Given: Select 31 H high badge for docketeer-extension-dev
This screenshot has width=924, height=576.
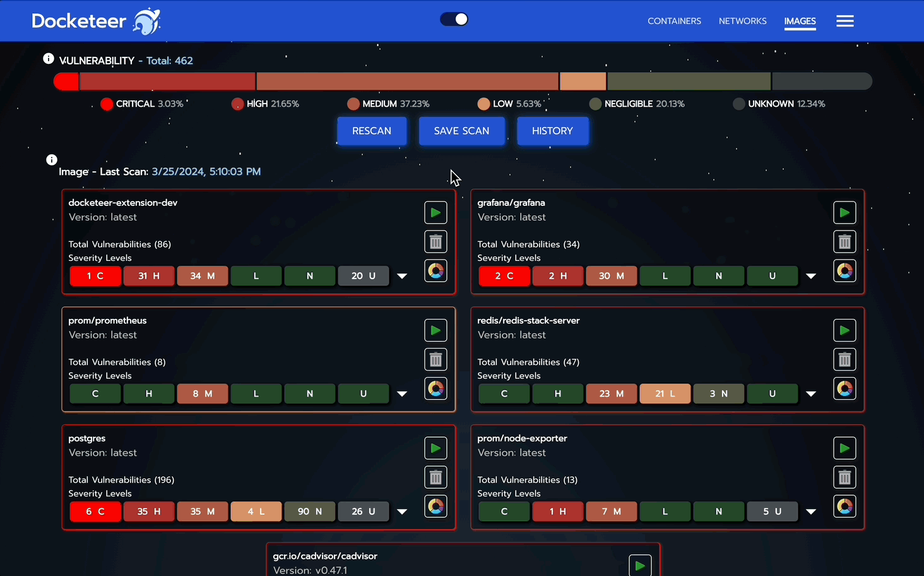Looking at the screenshot, I should (x=149, y=276).
